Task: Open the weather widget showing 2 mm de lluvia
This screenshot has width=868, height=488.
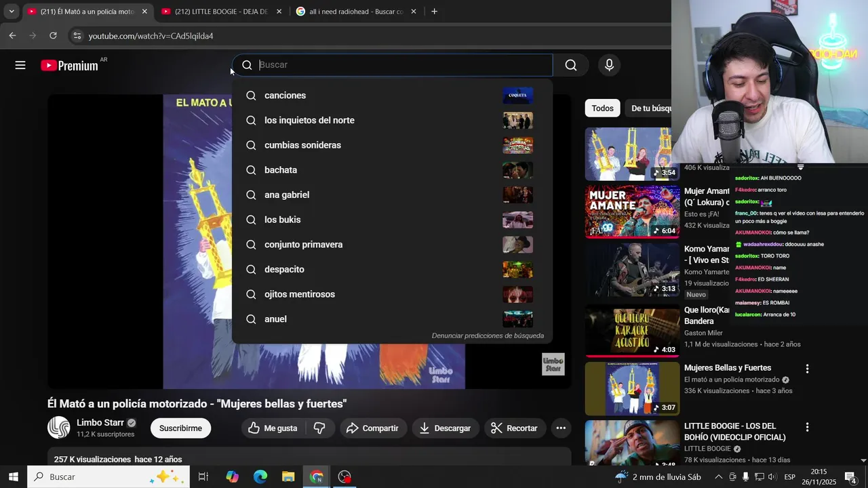Action: point(658,477)
